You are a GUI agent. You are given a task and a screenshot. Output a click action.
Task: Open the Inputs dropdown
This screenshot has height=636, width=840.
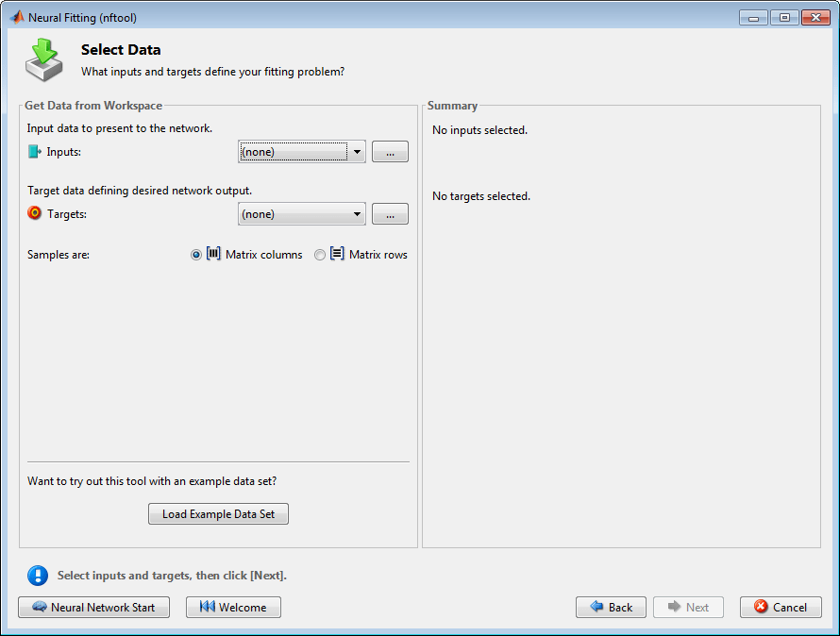pos(302,152)
